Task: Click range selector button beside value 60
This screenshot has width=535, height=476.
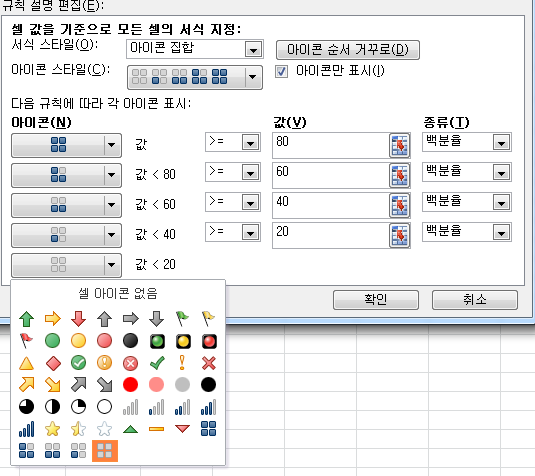Action: click(x=400, y=175)
